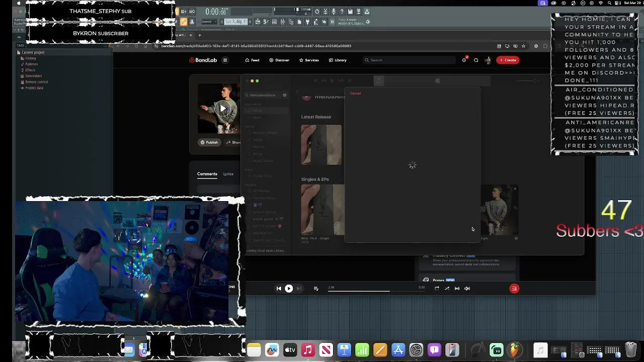The width and height of the screenshot is (644, 362).
Task: Open Freeform from the Dock
Action: tap(272, 350)
